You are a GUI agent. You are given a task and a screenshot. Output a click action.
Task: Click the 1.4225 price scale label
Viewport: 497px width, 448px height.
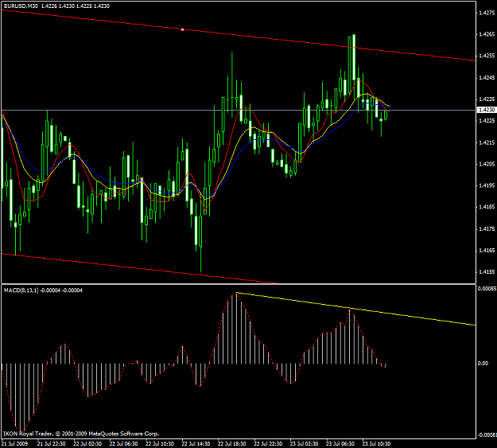pos(487,121)
